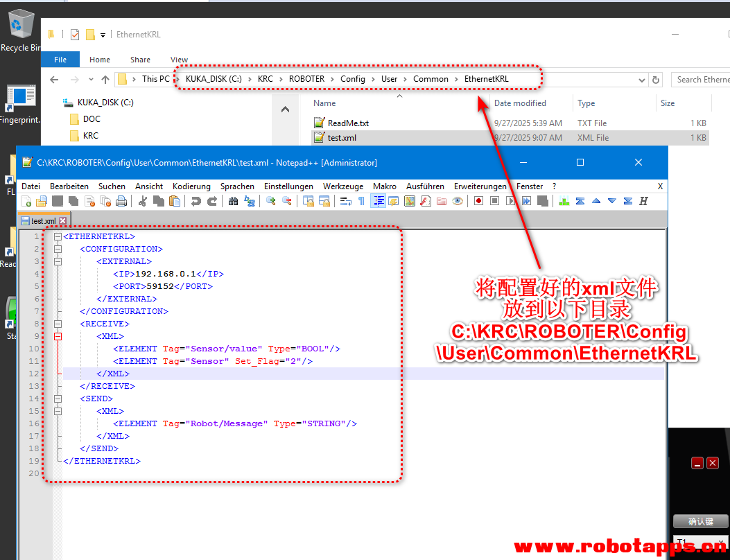Click the Show all characters pilcrow icon

[361, 201]
